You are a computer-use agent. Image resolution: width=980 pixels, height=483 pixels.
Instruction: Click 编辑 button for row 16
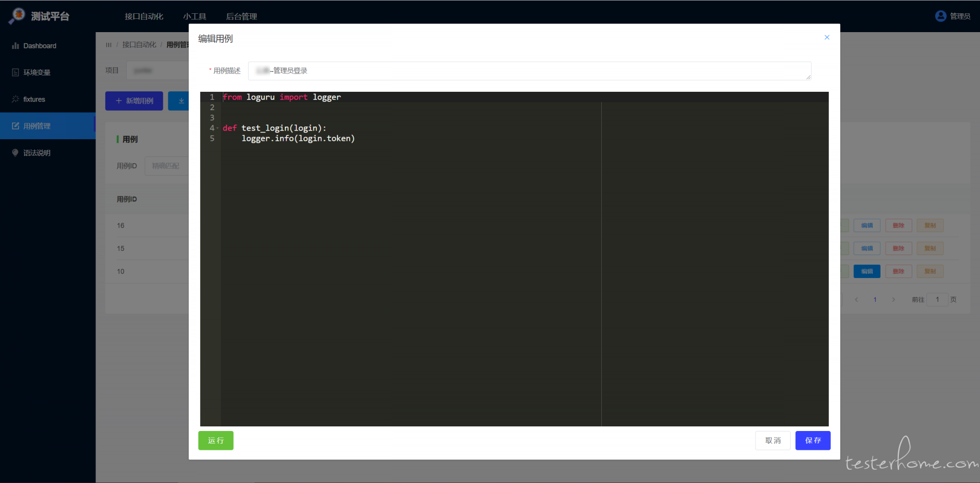pyautogui.click(x=867, y=225)
